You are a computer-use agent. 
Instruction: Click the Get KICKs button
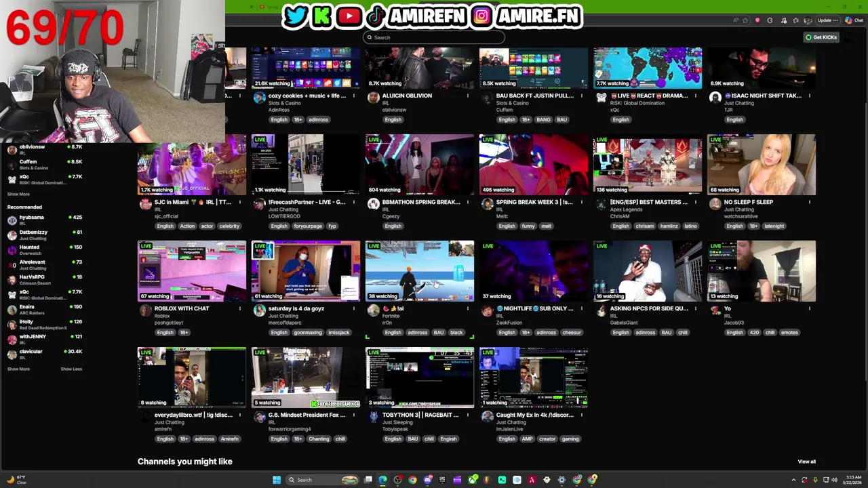[x=821, y=37]
